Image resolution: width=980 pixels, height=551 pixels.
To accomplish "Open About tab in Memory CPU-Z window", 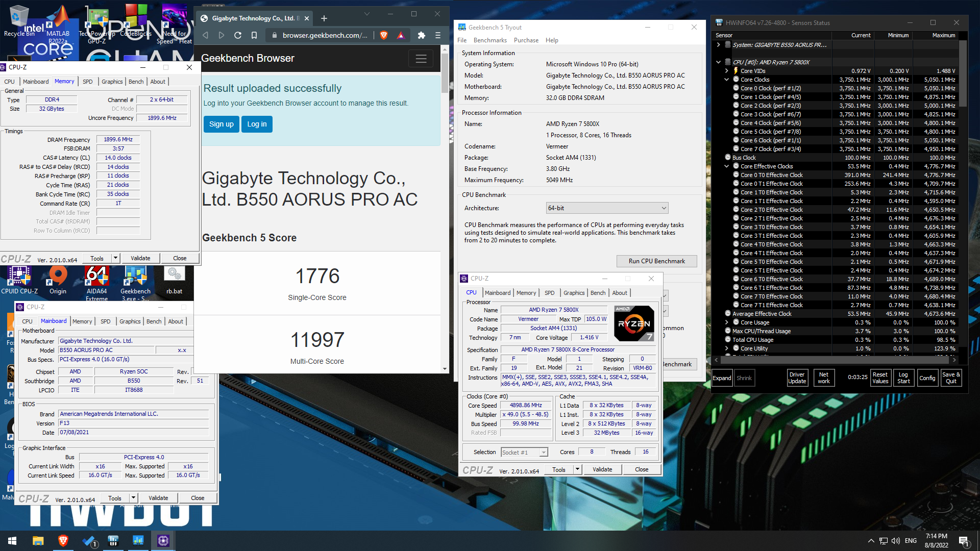I will pos(158,82).
